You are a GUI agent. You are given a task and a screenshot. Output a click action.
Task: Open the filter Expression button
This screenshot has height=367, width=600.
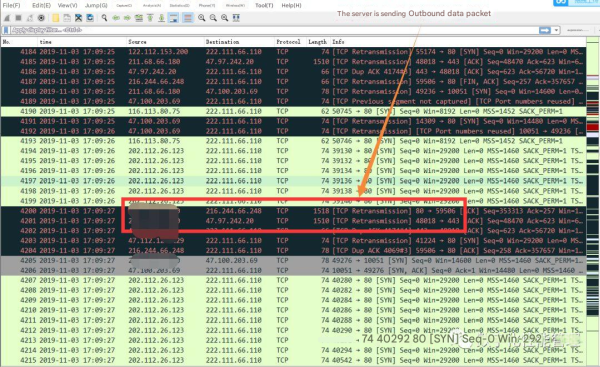pyautogui.click(x=578, y=30)
